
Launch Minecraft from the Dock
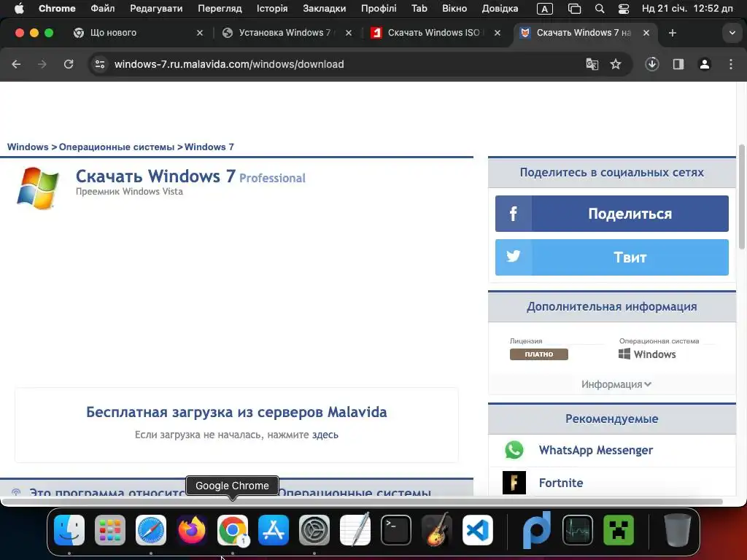pos(619,530)
